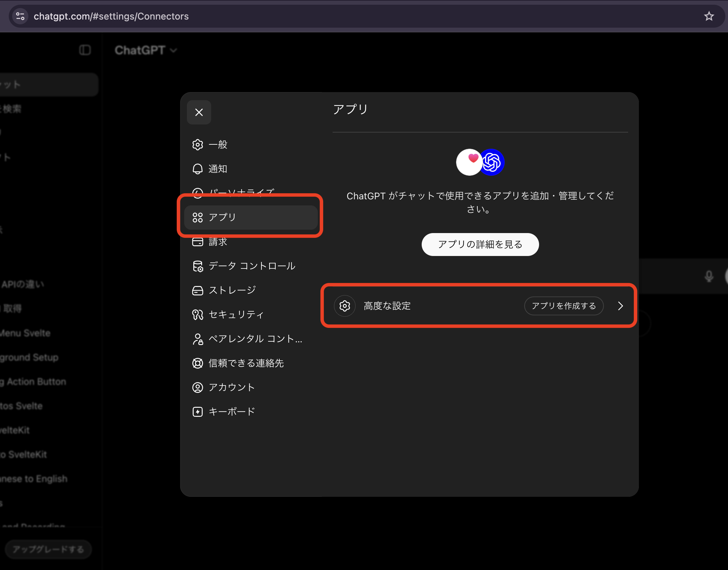The width and height of the screenshot is (728, 570).
Task: Click the lightning icon beside キーボード
Action: (x=198, y=412)
